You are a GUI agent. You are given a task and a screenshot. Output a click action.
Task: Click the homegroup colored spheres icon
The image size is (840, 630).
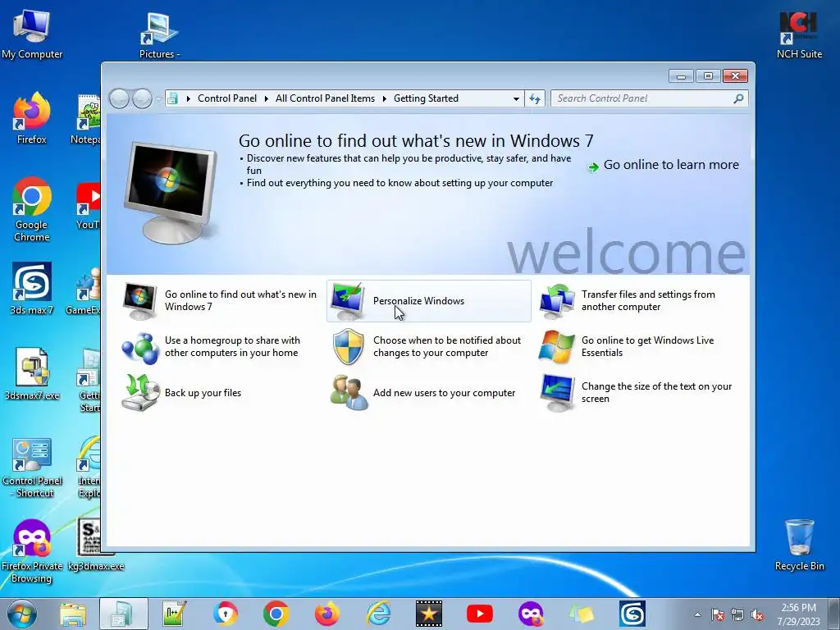(x=139, y=347)
